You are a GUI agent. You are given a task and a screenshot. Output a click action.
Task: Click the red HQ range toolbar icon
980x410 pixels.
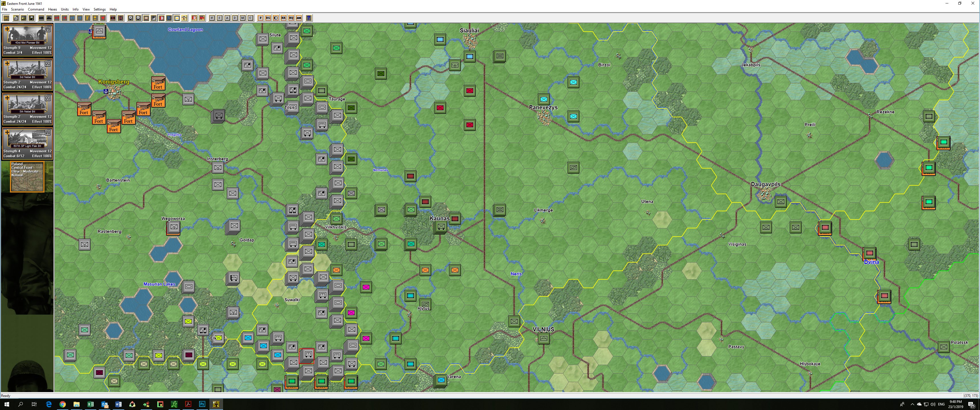point(202,18)
